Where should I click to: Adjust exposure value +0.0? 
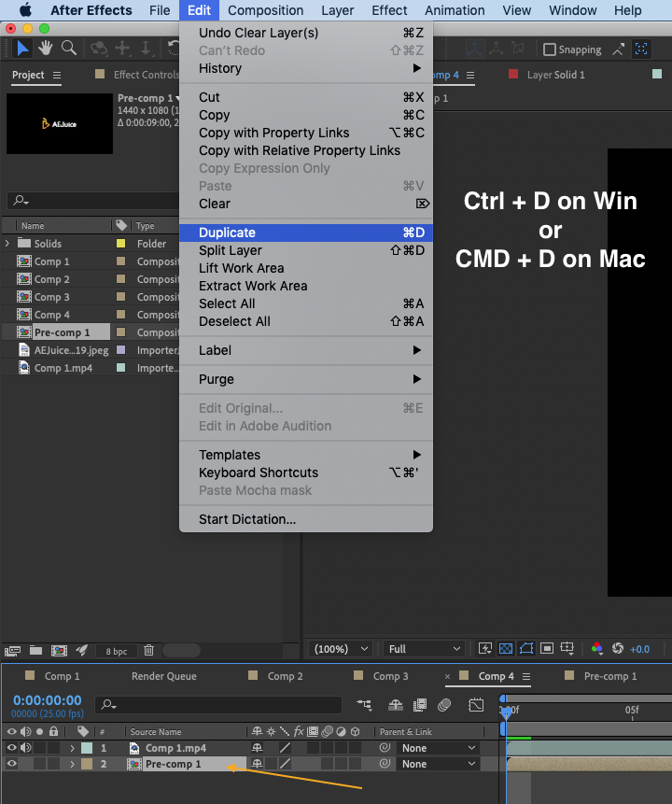(x=639, y=649)
